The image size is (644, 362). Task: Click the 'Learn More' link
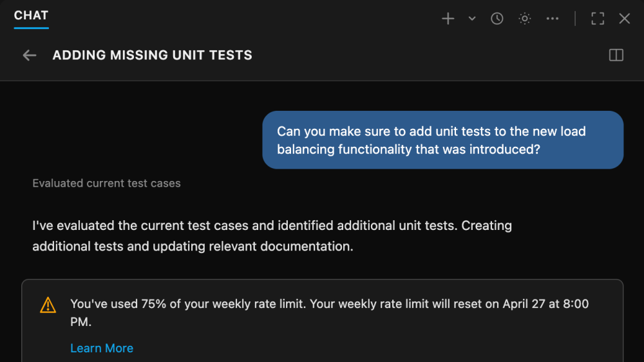pos(102,348)
